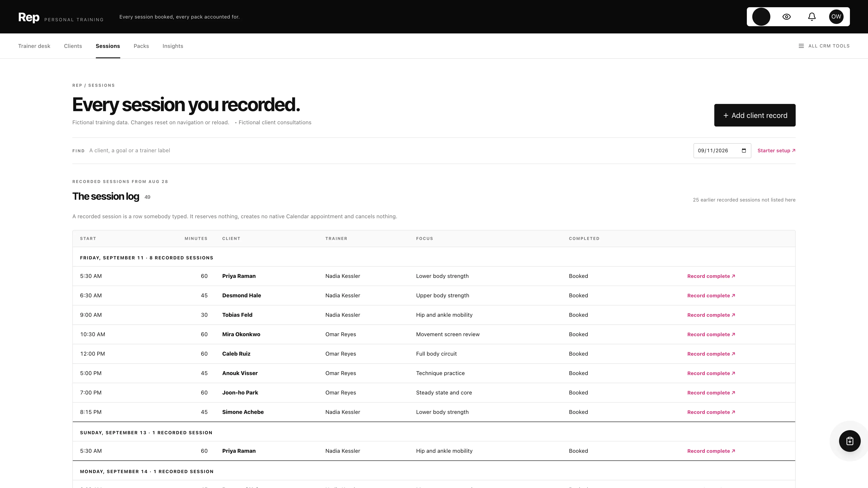This screenshot has height=488, width=868.
Task: Record complete for Desmond Hale session
Action: tap(711, 296)
